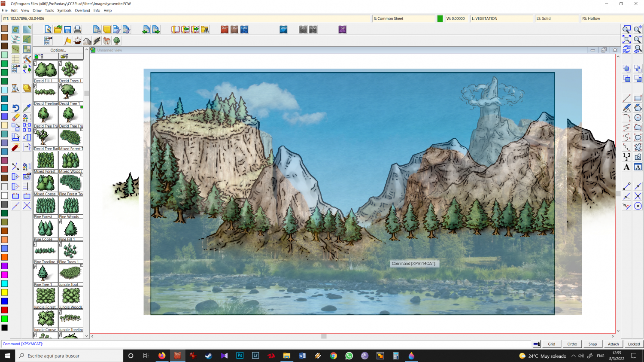Click the green current color indicator
The width and height of the screenshot is (644, 362).
(440, 18)
